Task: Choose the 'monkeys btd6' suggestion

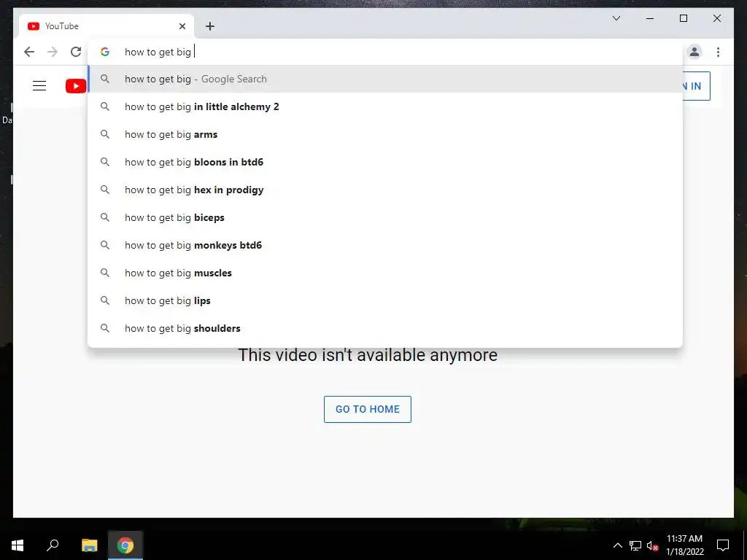Action: (385, 245)
